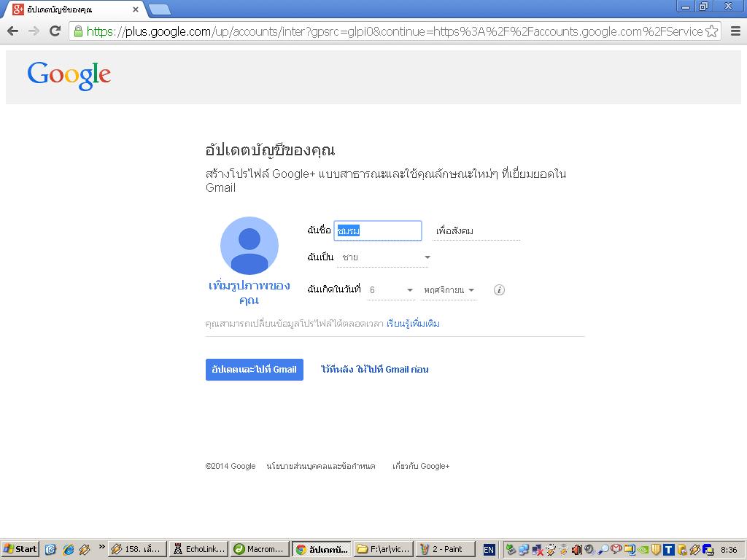Click the magnifier tray icon
The image size is (747, 560).
pyautogui.click(x=603, y=550)
